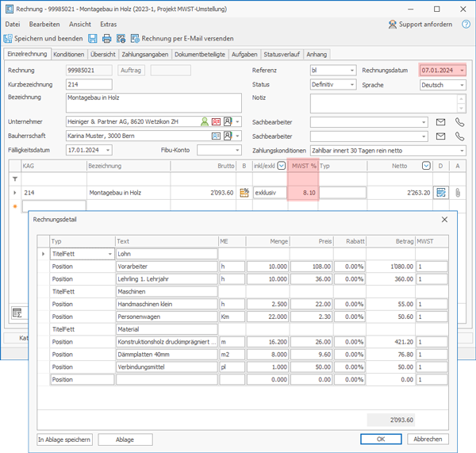The width and height of the screenshot is (476, 453).
Task: Open the Fibu-Konto dropdown
Action: pyautogui.click(x=237, y=150)
